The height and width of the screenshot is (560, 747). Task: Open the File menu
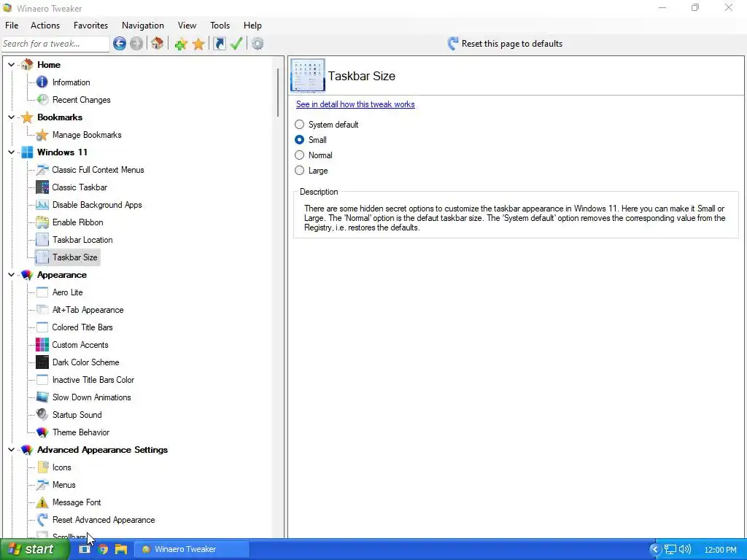(12, 26)
